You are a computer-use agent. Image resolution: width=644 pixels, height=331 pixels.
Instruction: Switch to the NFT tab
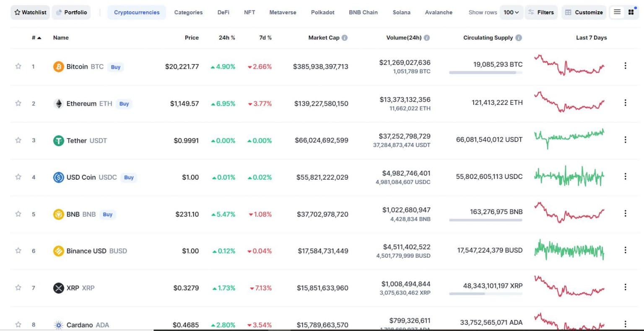click(249, 12)
